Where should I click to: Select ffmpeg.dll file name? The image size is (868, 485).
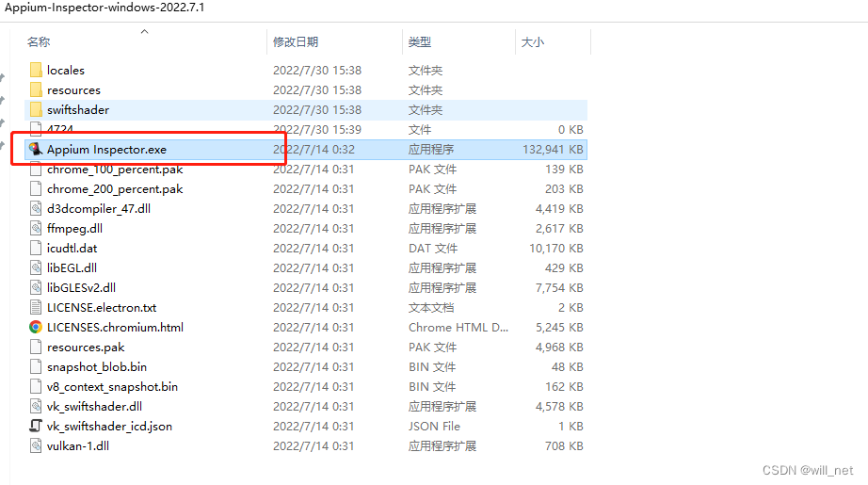point(74,228)
